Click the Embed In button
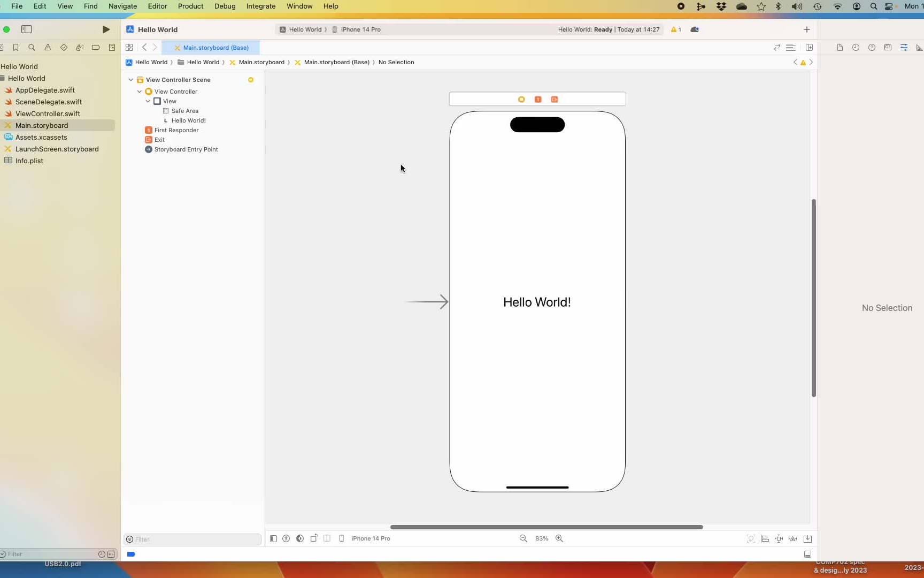Viewport: 924px width, 578px height. 807,538
